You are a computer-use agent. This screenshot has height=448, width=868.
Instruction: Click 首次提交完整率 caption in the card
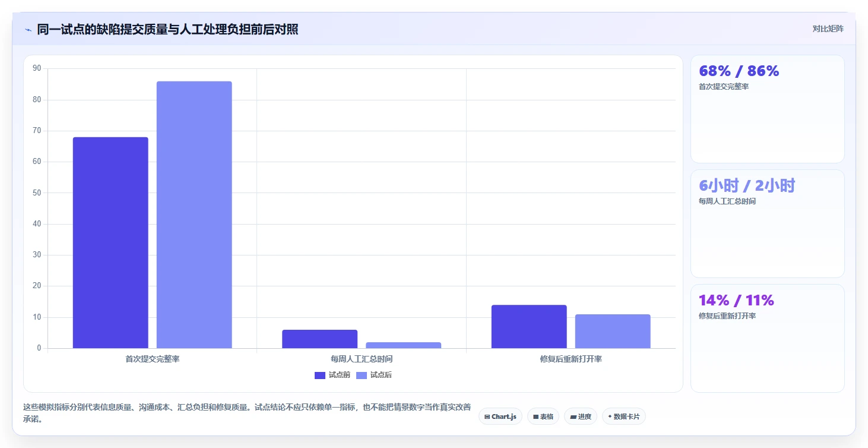(723, 87)
